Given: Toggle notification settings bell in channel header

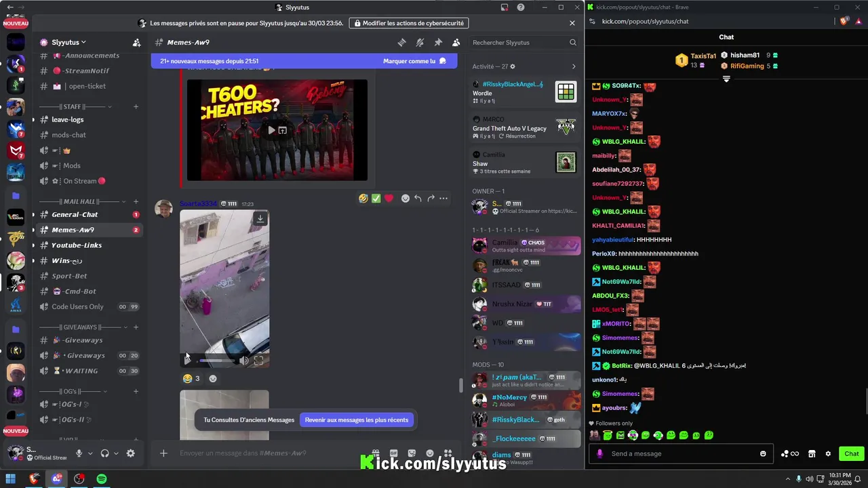Looking at the screenshot, I should [x=420, y=43].
